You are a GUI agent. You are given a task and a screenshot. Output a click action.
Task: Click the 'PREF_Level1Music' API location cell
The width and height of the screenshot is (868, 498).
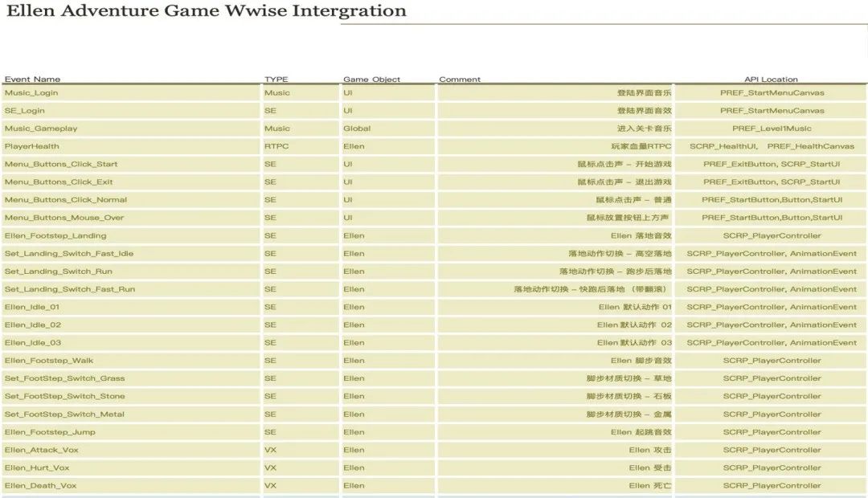772,129
